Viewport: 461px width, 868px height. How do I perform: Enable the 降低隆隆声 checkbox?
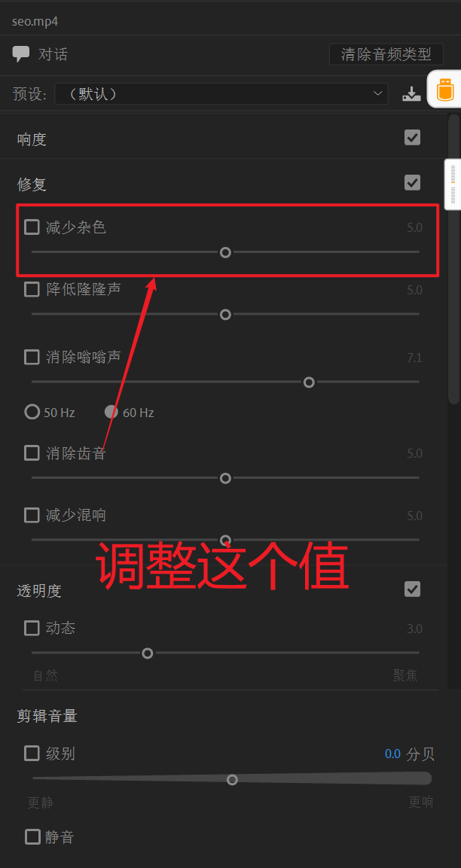click(x=32, y=289)
